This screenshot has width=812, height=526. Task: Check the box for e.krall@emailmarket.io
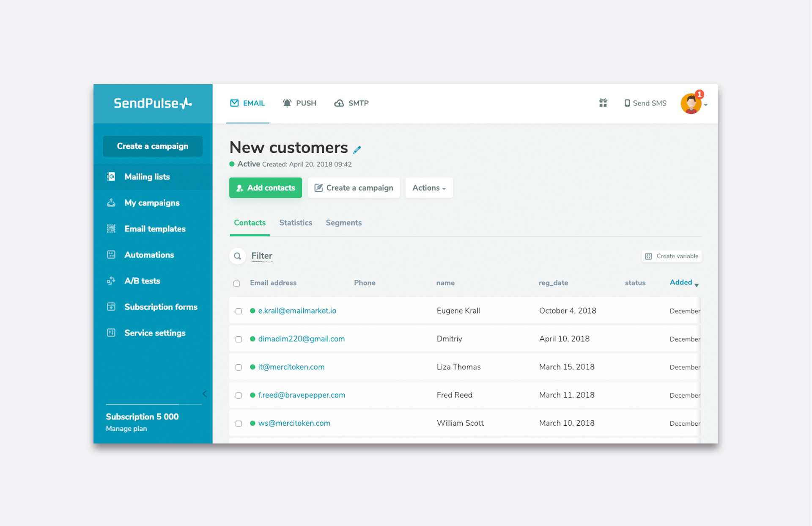tap(239, 311)
